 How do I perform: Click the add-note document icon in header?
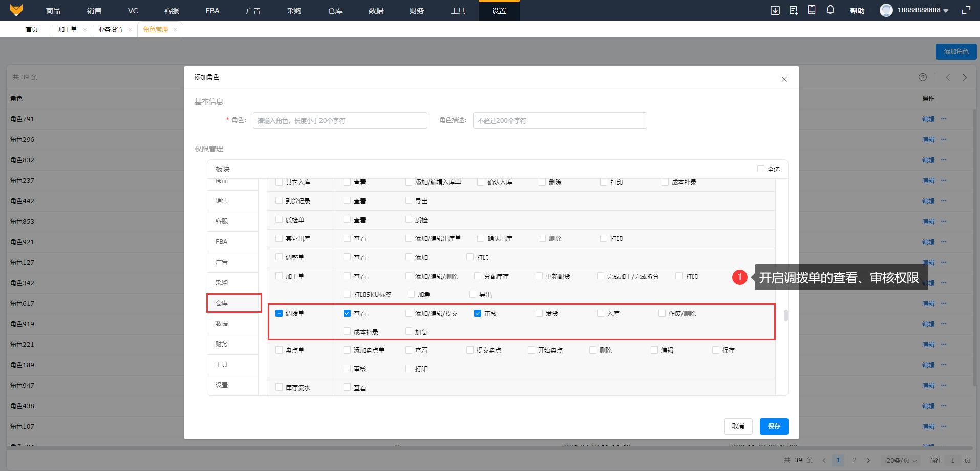(793, 10)
